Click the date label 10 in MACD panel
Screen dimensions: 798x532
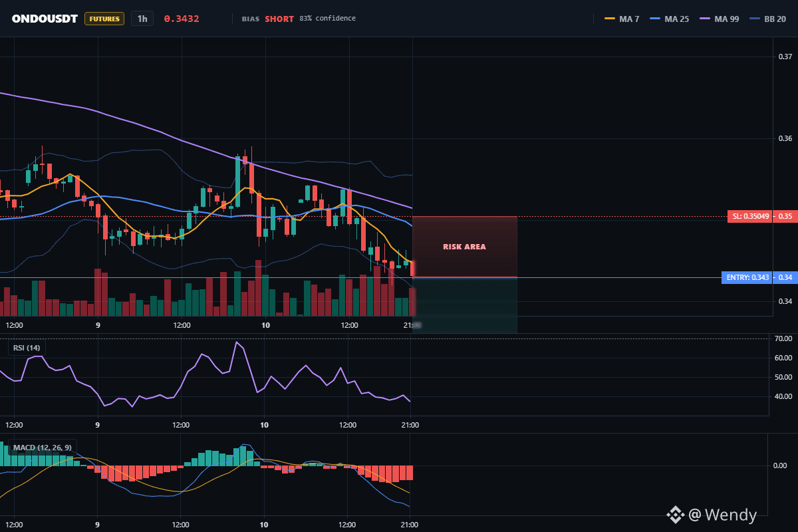pyautogui.click(x=264, y=525)
